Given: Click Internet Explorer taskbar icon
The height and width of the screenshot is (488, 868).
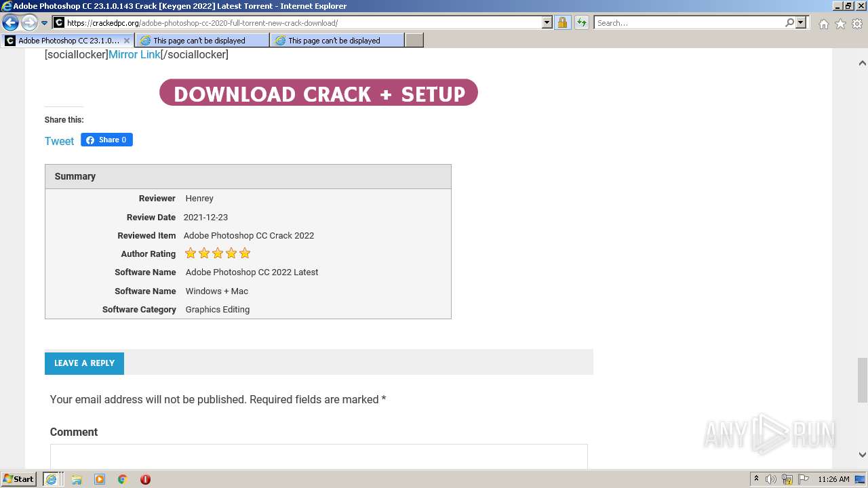Looking at the screenshot, I should pyautogui.click(x=52, y=479).
